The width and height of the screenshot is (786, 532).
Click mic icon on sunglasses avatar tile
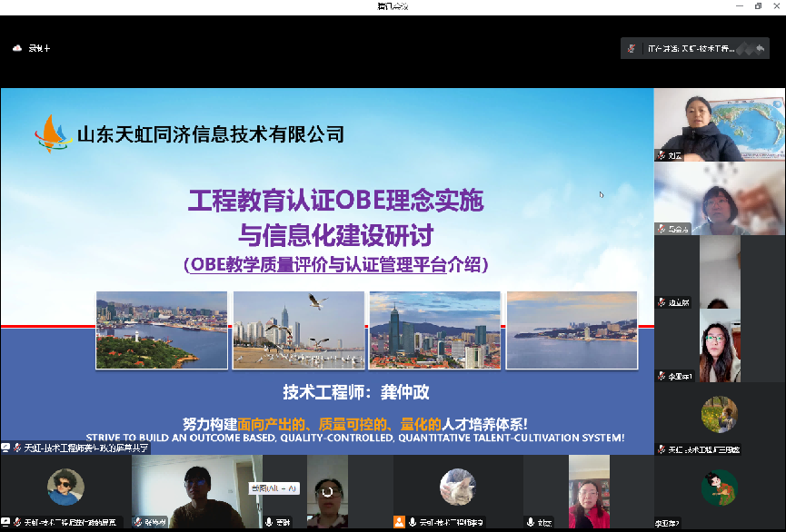(x=16, y=522)
